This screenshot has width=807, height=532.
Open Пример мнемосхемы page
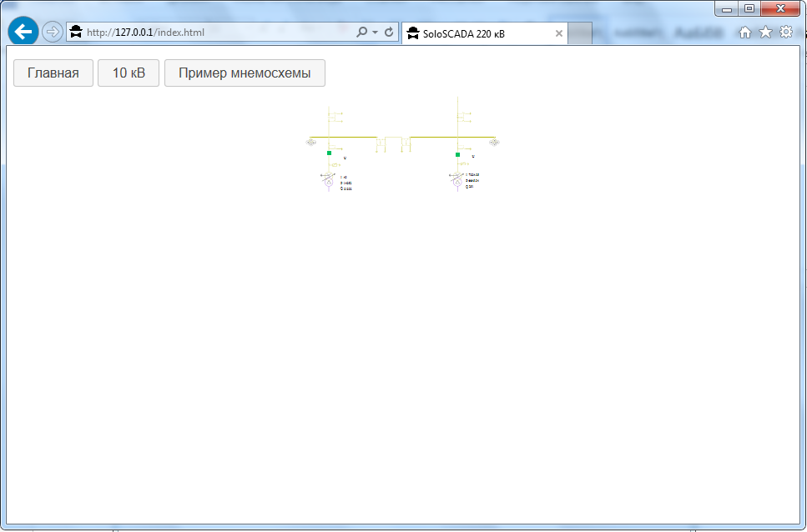pyautogui.click(x=245, y=73)
